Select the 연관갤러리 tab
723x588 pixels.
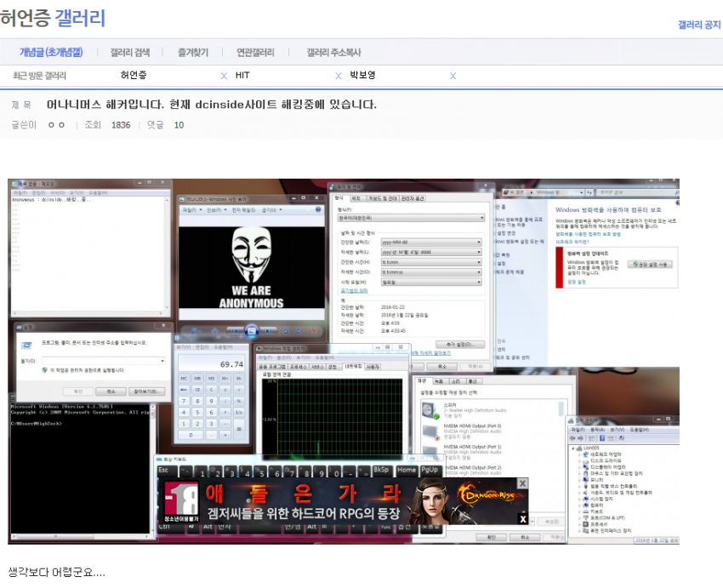(x=255, y=53)
